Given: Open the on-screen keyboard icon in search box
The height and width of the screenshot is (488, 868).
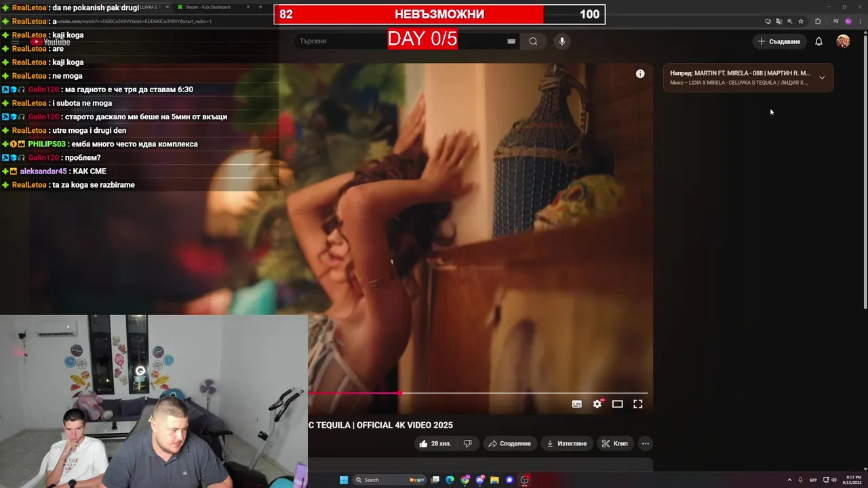Looking at the screenshot, I should [x=511, y=41].
